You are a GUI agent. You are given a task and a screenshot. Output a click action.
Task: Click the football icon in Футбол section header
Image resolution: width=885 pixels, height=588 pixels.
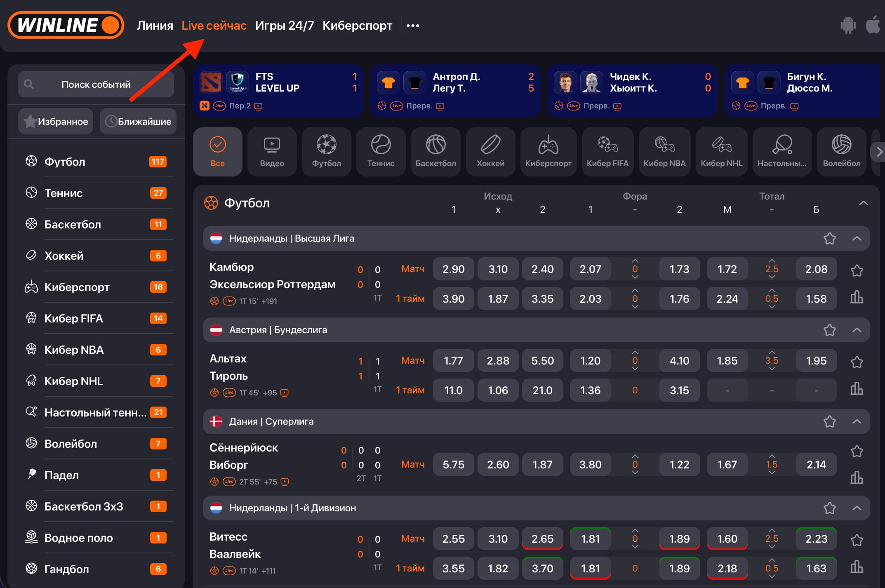click(211, 203)
